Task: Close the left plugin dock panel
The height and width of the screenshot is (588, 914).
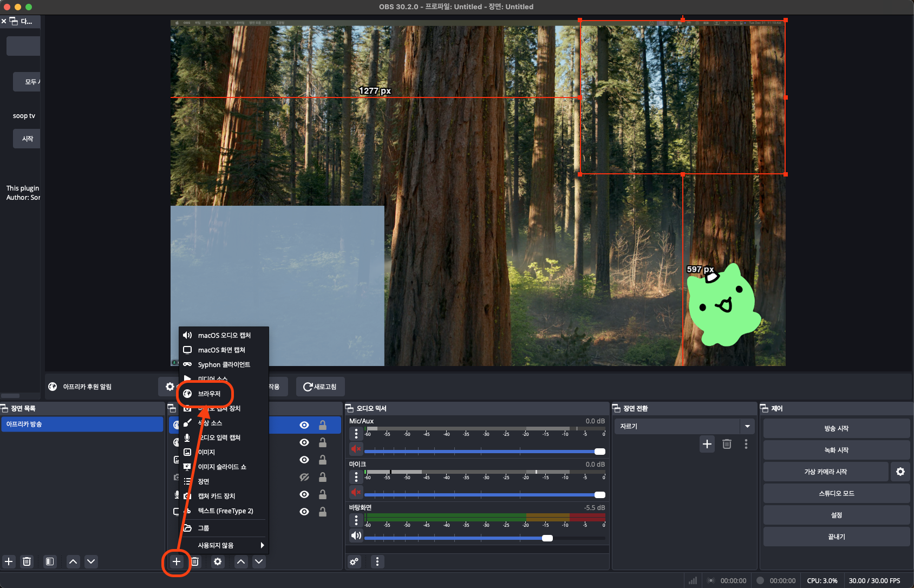Action: pos(4,21)
